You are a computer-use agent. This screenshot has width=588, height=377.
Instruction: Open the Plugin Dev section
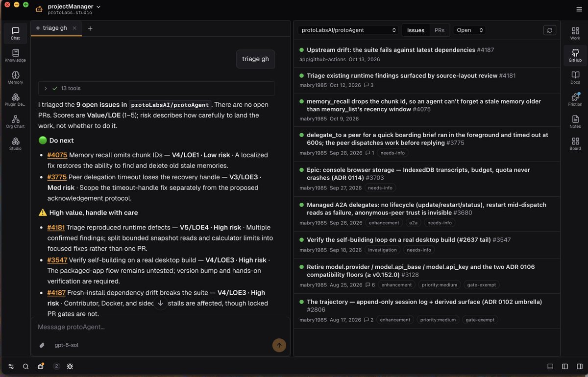(15, 99)
